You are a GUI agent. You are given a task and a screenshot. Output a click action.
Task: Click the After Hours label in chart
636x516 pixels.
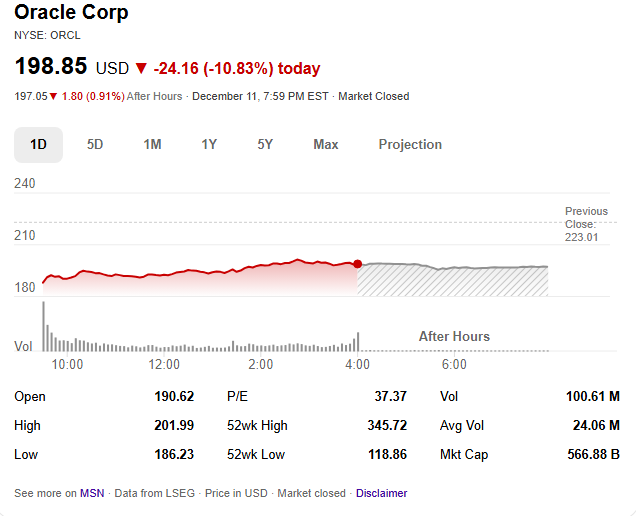454,336
